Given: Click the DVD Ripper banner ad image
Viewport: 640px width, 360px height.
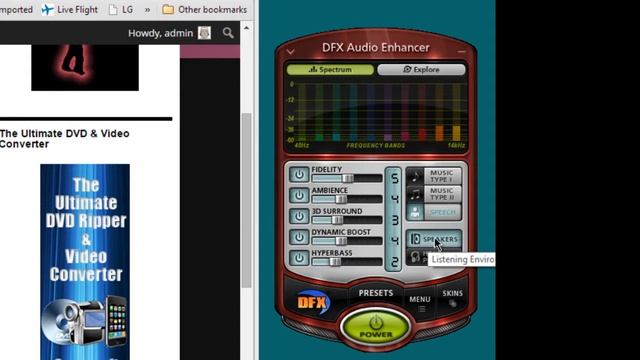Looking at the screenshot, I should [x=85, y=262].
